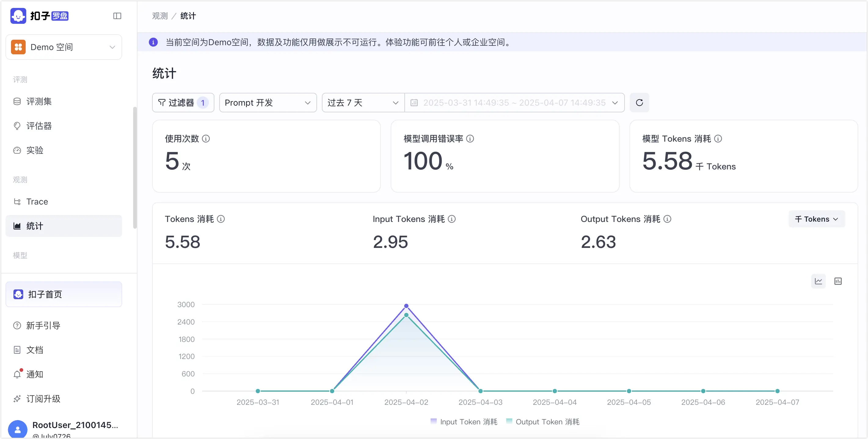Click the 2.95 Input Tokens value
The image size is (868, 439).
[390, 242]
